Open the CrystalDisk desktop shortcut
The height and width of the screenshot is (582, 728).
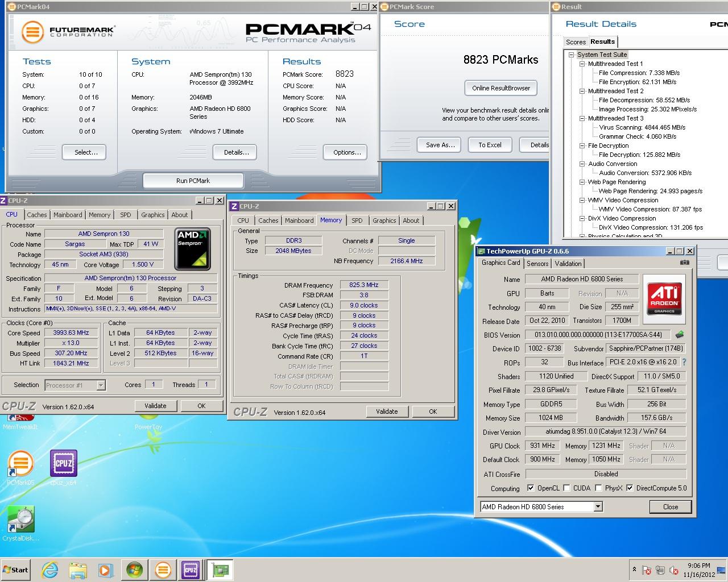tap(20, 524)
